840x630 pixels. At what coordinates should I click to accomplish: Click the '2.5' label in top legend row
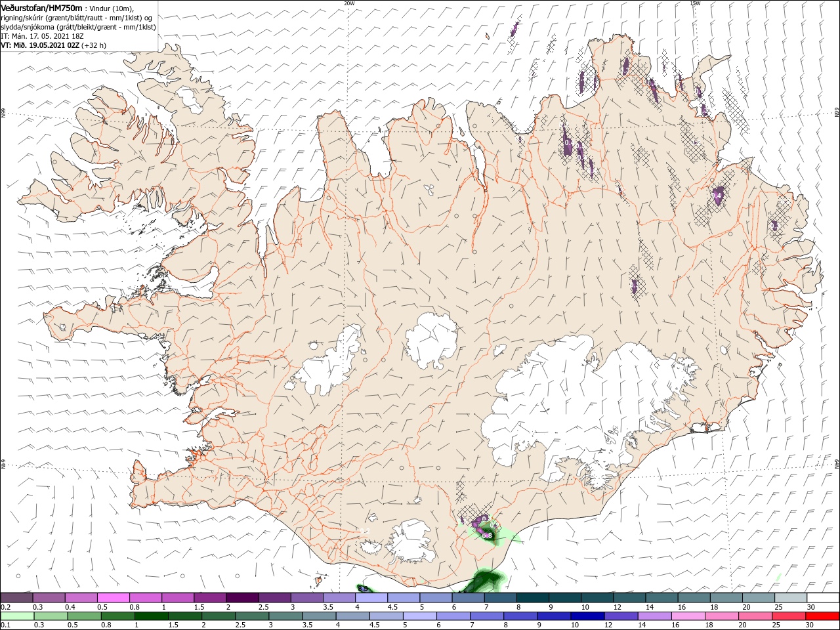click(262, 607)
